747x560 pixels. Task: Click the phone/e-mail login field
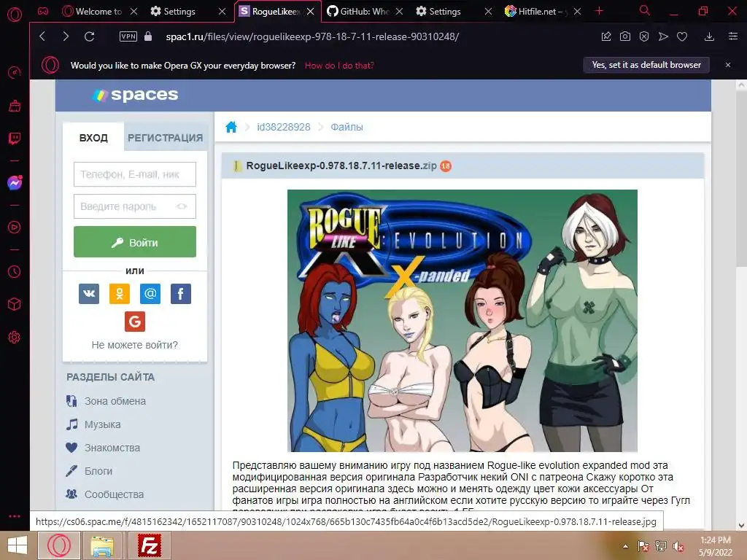tap(135, 174)
